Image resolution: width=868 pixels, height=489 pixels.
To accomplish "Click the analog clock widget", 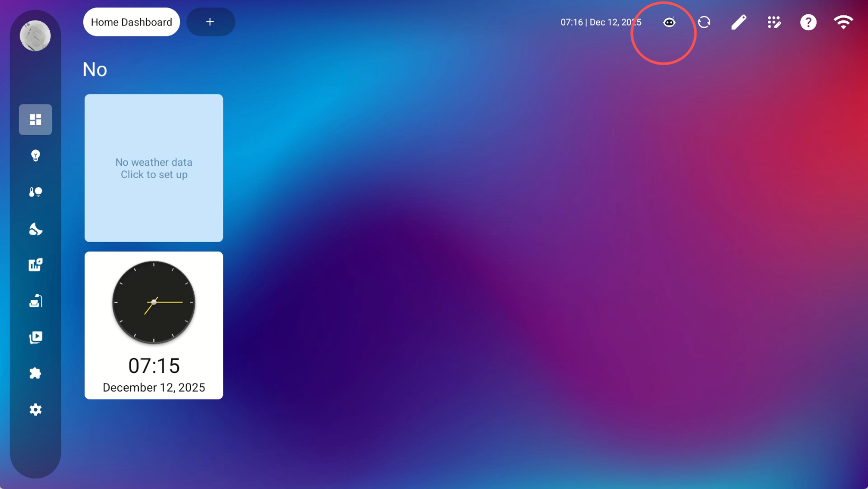I will point(153,303).
